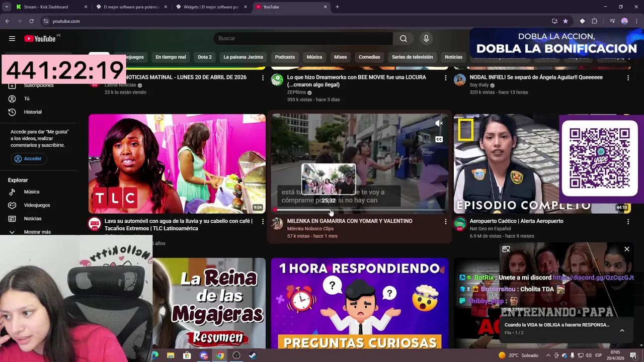644x362 pixels.
Task: Open the ZEPfilms channel link
Action: coord(296,93)
